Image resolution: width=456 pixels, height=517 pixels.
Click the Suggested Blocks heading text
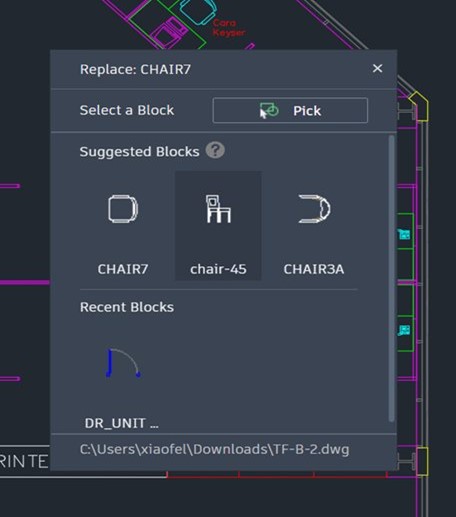click(139, 152)
